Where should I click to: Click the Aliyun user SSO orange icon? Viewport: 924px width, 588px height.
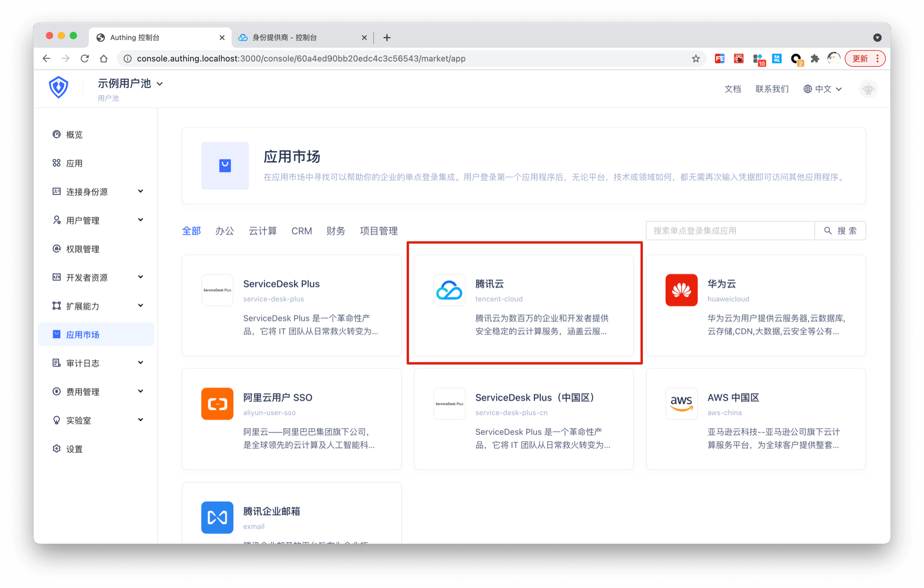(217, 404)
